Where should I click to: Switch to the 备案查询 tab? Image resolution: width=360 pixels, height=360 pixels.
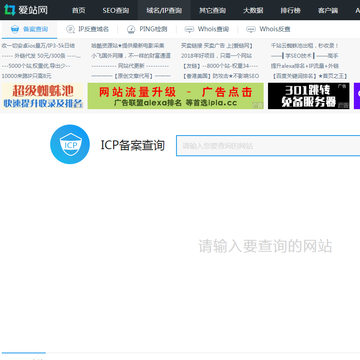pos(29,29)
